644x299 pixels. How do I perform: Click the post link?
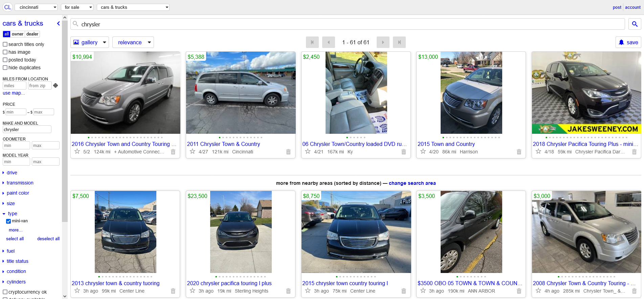tap(617, 7)
